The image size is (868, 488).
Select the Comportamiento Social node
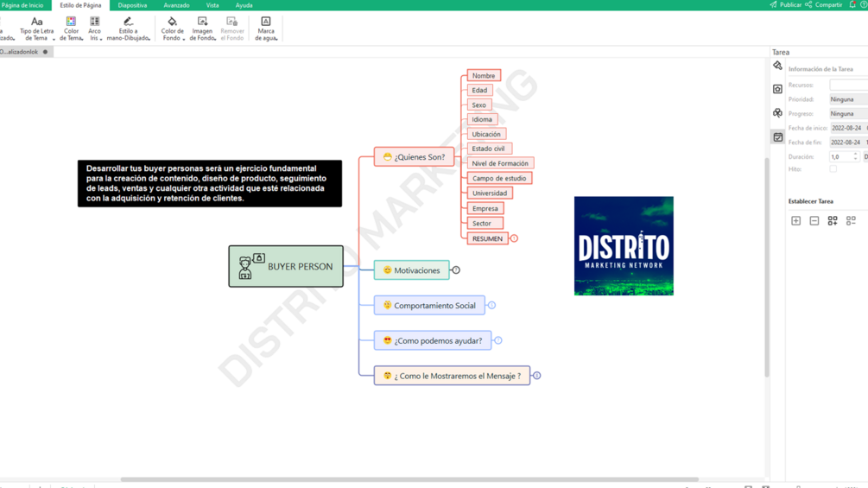429,306
